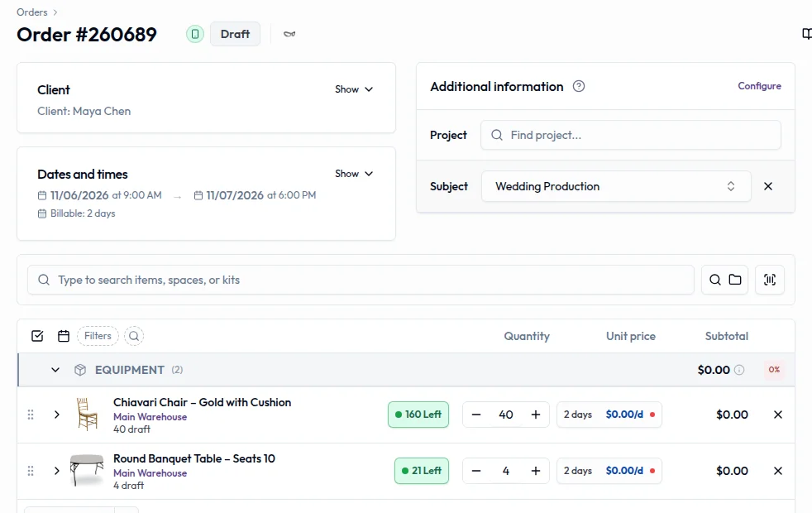The image size is (812, 513).
Task: Decrease Chiavari Chair quantity
Action: coord(476,415)
